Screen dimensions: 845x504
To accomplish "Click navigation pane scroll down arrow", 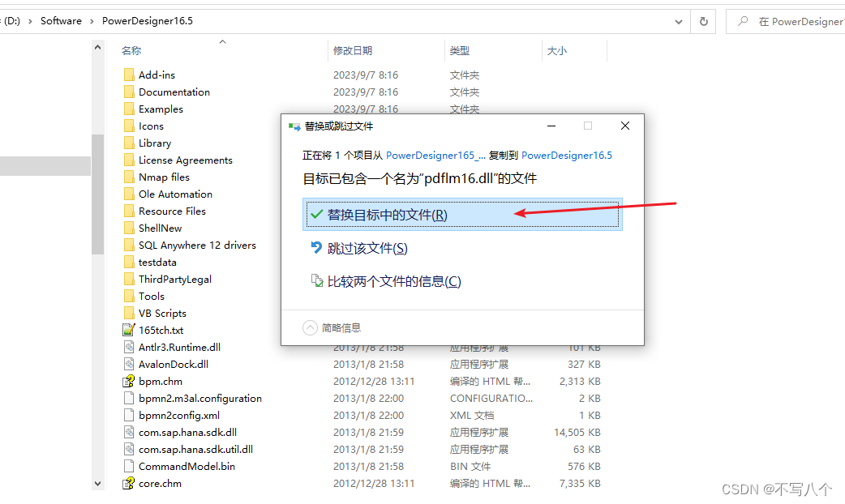I will (x=97, y=484).
